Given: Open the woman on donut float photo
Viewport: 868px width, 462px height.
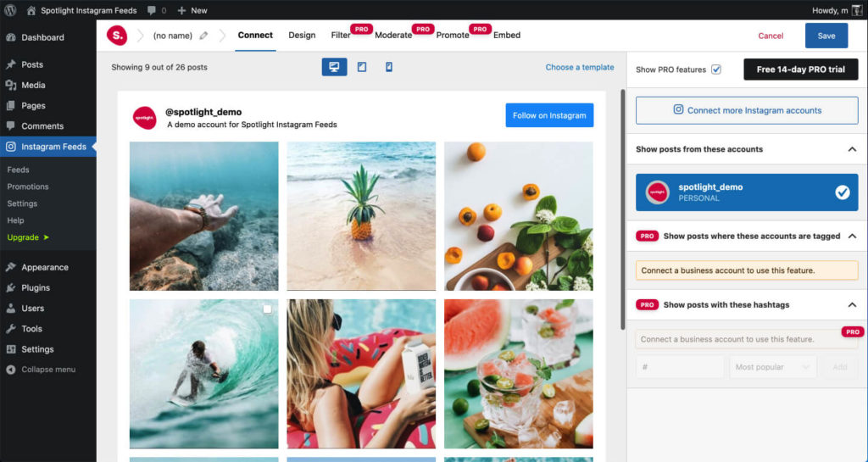Looking at the screenshot, I should pos(361,374).
